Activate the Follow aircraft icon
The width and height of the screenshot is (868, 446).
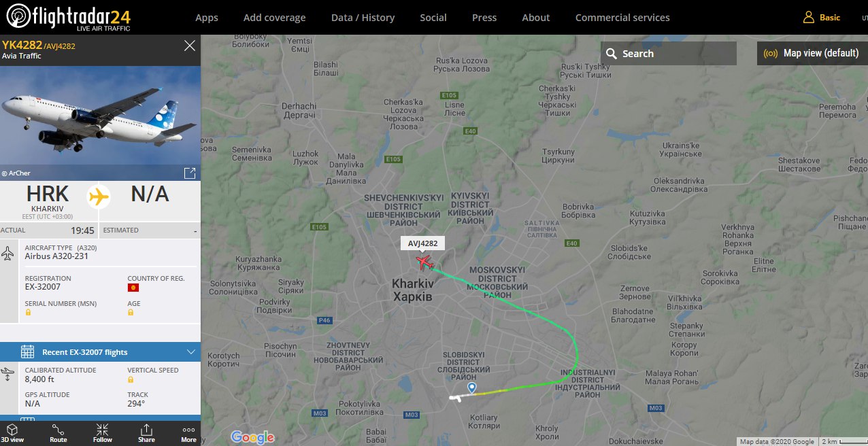[x=102, y=430]
